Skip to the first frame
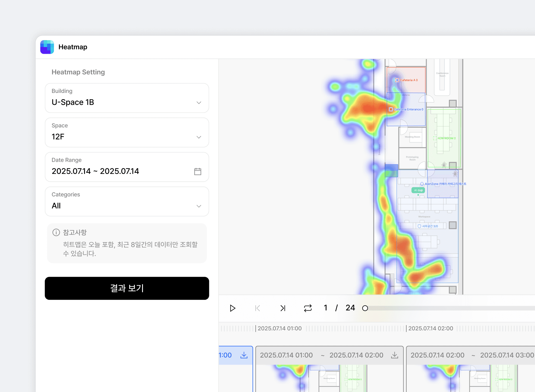 click(257, 308)
